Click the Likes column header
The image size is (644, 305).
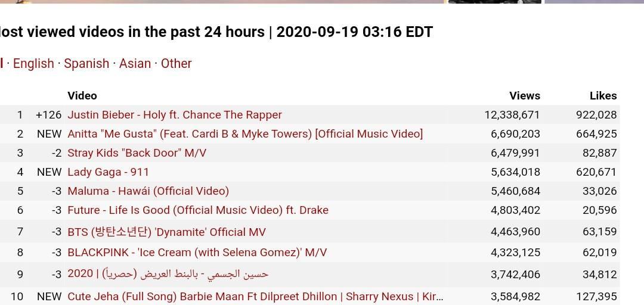click(603, 96)
